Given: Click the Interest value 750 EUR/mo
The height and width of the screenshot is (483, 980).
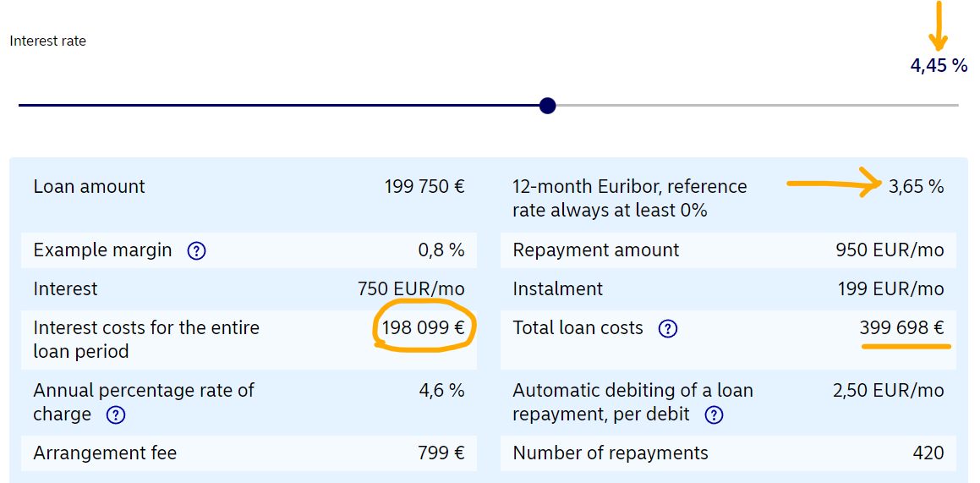Looking at the screenshot, I should coord(411,288).
